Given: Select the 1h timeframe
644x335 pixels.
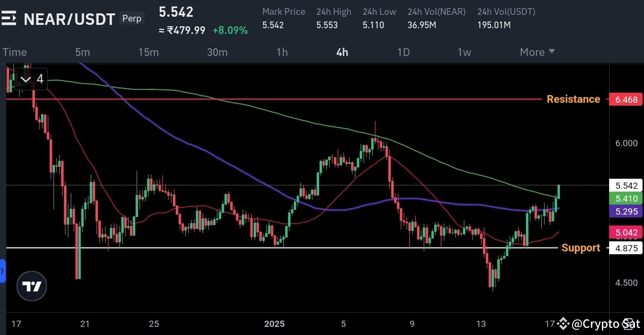Looking at the screenshot, I should click(x=282, y=52).
